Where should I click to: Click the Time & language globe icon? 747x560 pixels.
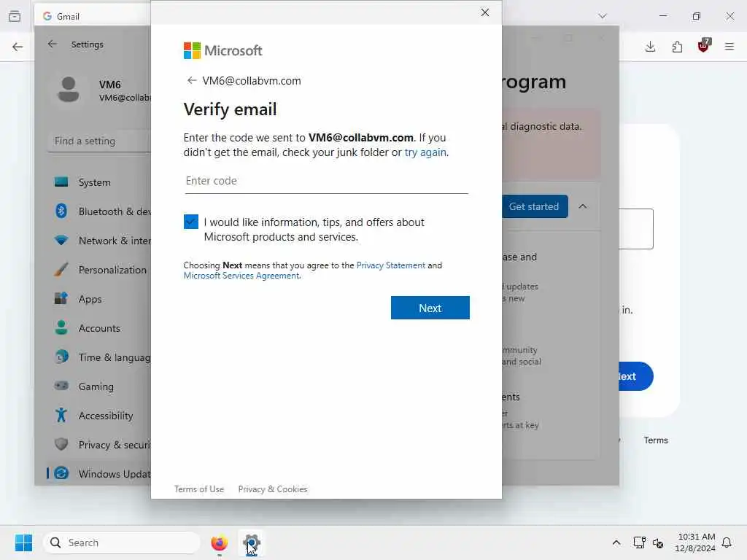pyautogui.click(x=61, y=357)
